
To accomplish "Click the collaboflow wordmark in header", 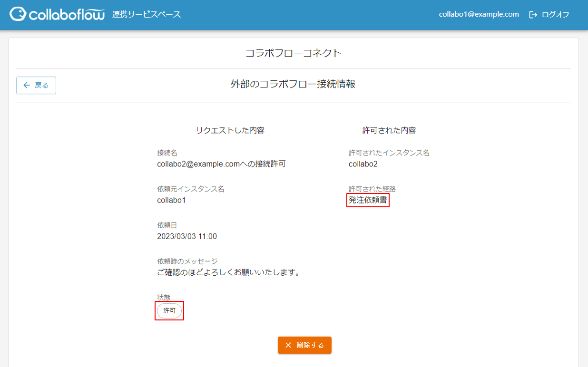I will coord(67,15).
